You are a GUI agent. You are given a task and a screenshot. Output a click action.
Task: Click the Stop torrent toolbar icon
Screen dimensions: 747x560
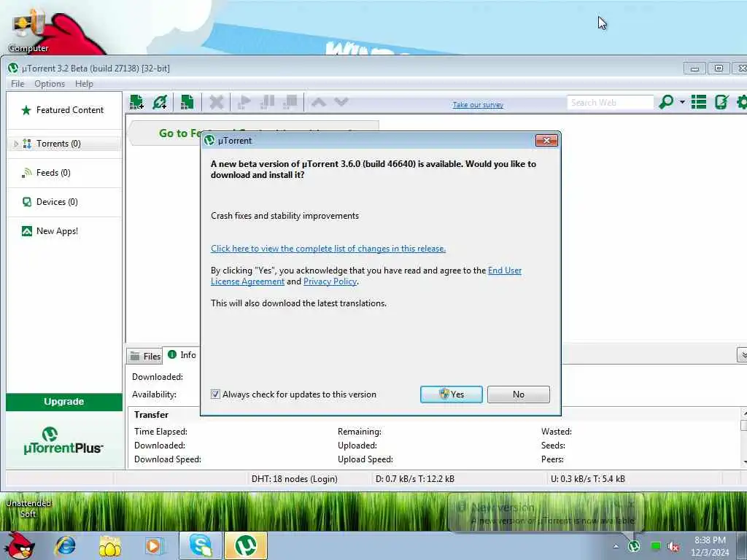coord(290,102)
